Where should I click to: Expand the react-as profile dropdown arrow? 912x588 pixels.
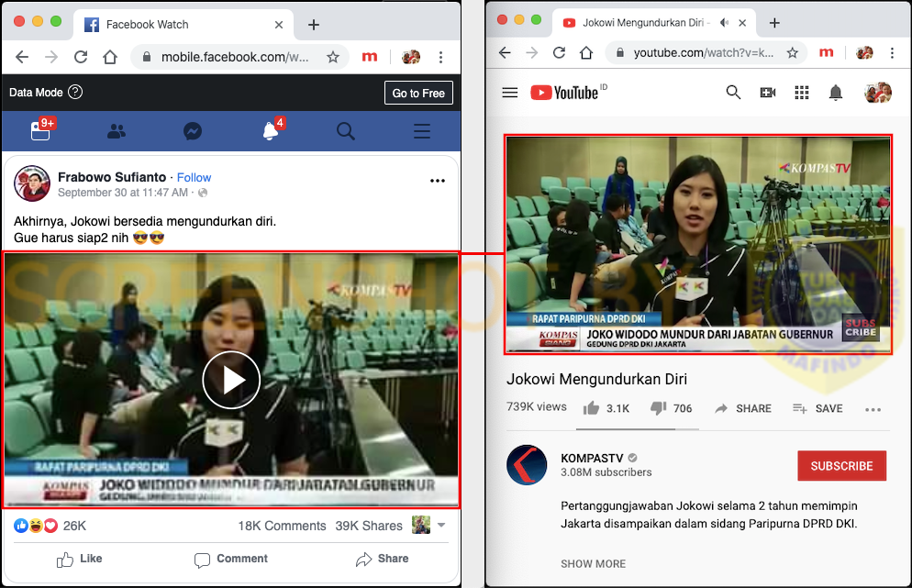441,526
